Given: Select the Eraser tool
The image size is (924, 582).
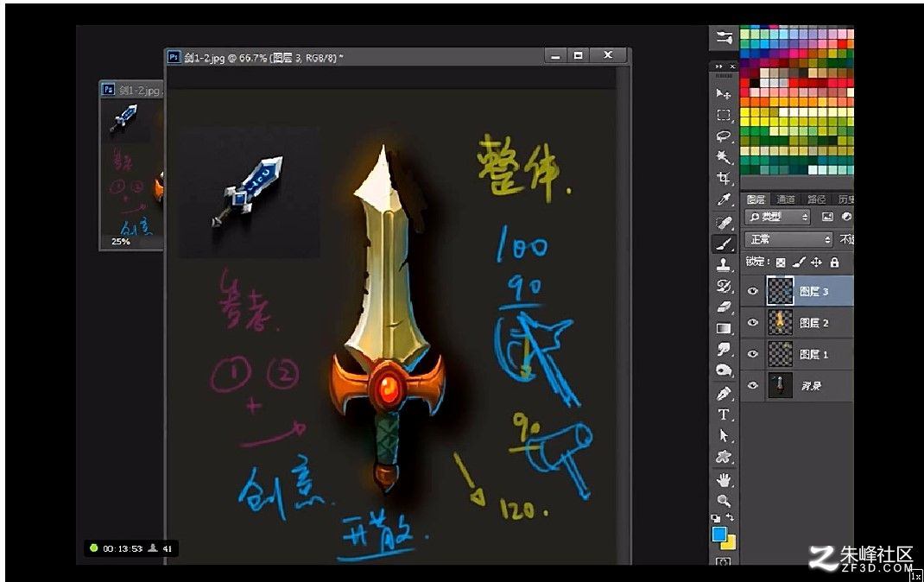Looking at the screenshot, I should [x=723, y=307].
